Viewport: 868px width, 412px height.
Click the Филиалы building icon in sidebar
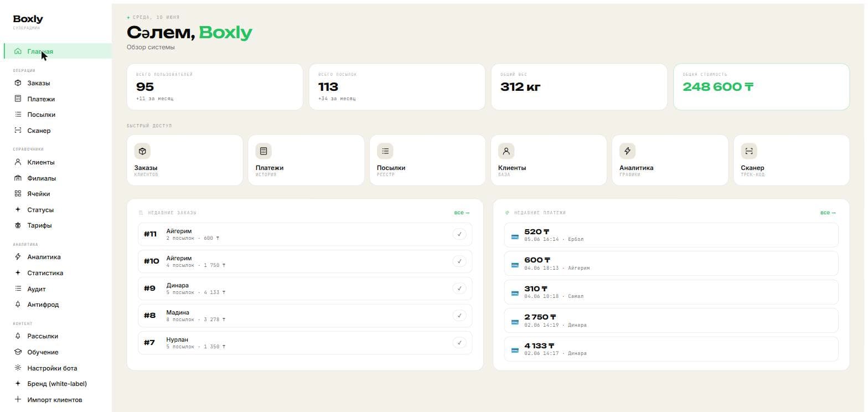(x=18, y=178)
